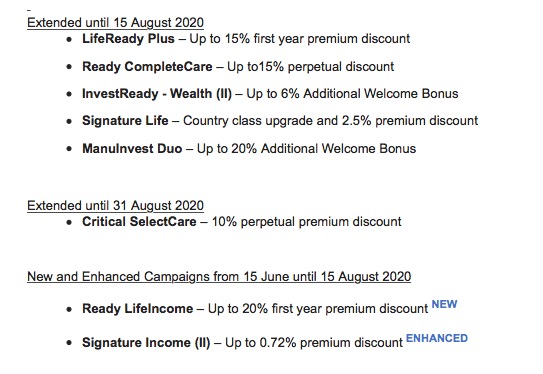Click 'Up to 0.72% premium discount' text
The width and height of the screenshot is (543, 374).
pos(314,343)
